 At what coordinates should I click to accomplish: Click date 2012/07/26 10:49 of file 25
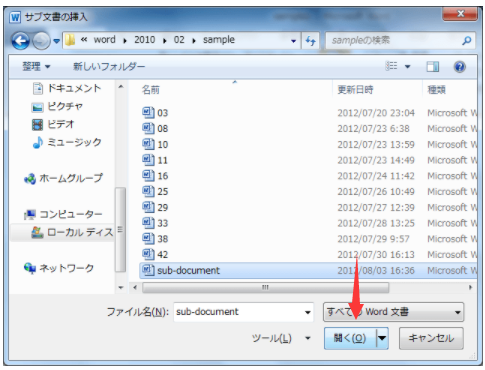coord(376,192)
